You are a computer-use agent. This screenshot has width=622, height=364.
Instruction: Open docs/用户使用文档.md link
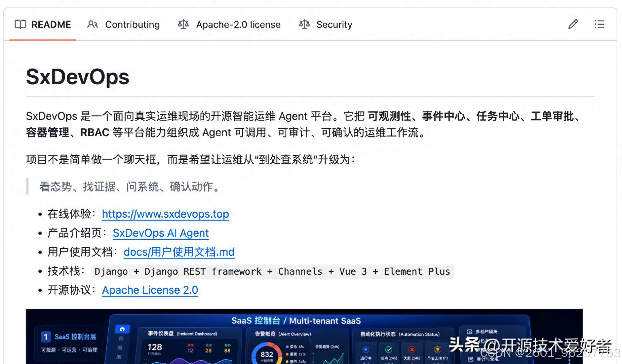179,252
